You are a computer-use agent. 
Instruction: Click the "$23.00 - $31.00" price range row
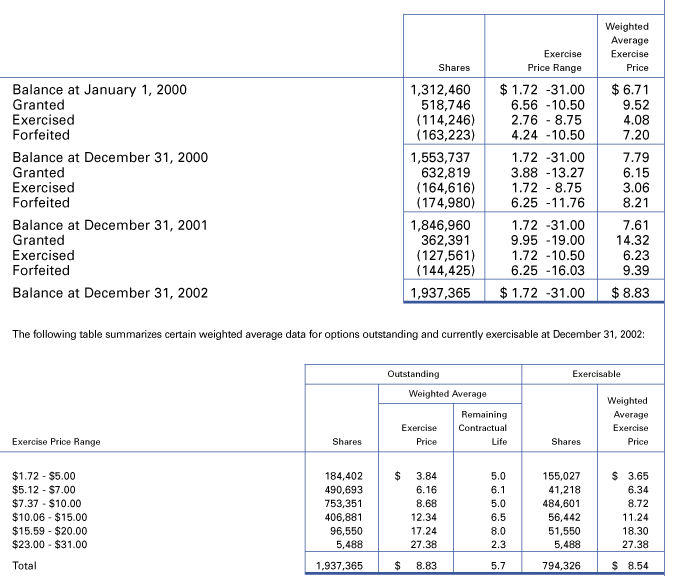(x=49, y=545)
